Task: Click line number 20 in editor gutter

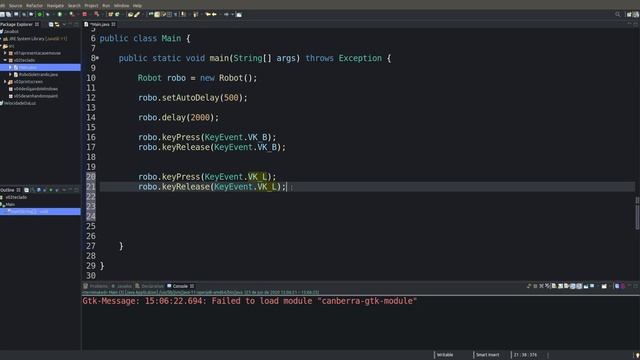Action: [91, 177]
